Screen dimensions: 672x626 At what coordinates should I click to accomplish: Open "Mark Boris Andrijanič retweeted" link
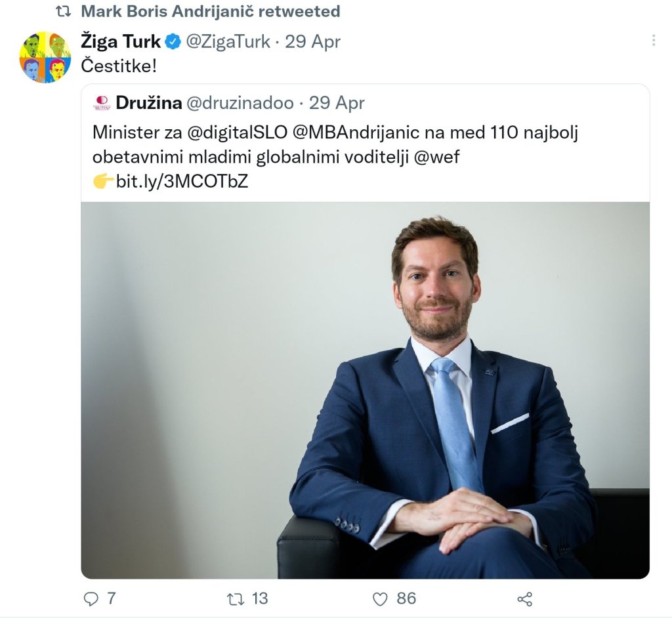(x=211, y=11)
